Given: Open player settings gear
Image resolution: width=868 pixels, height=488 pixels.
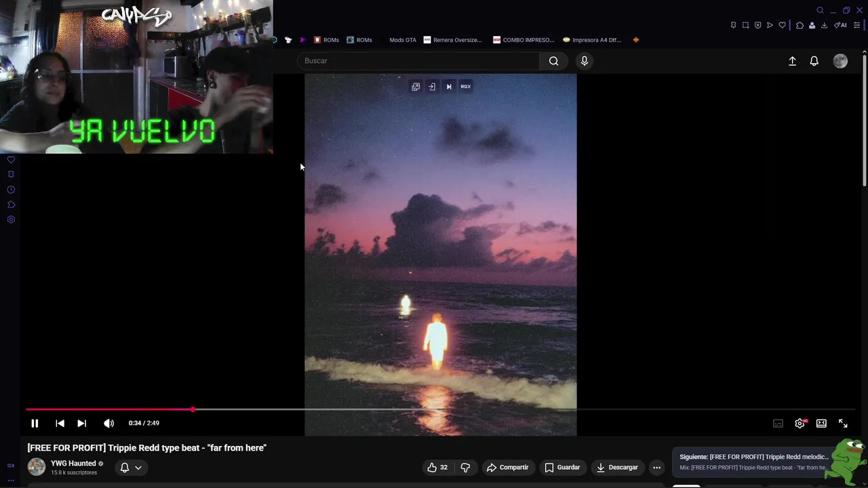Looking at the screenshot, I should (x=800, y=423).
